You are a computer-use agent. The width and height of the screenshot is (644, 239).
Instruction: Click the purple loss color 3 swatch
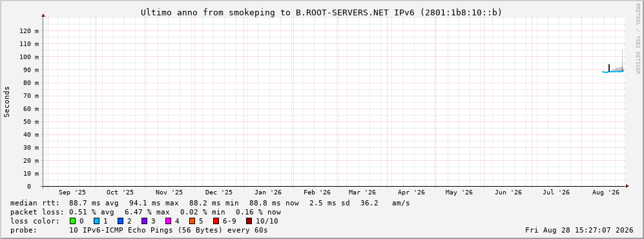pyautogui.click(x=144, y=221)
